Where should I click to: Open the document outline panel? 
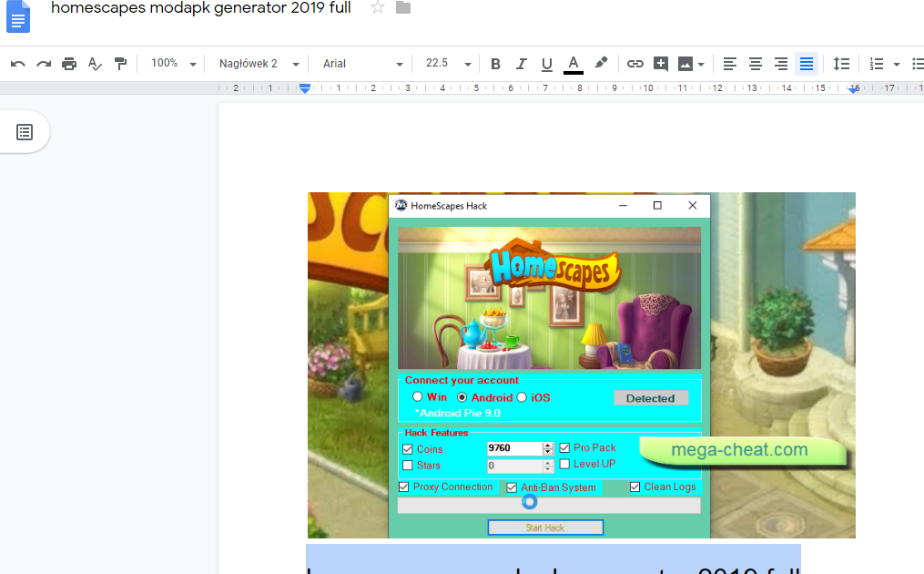click(25, 131)
